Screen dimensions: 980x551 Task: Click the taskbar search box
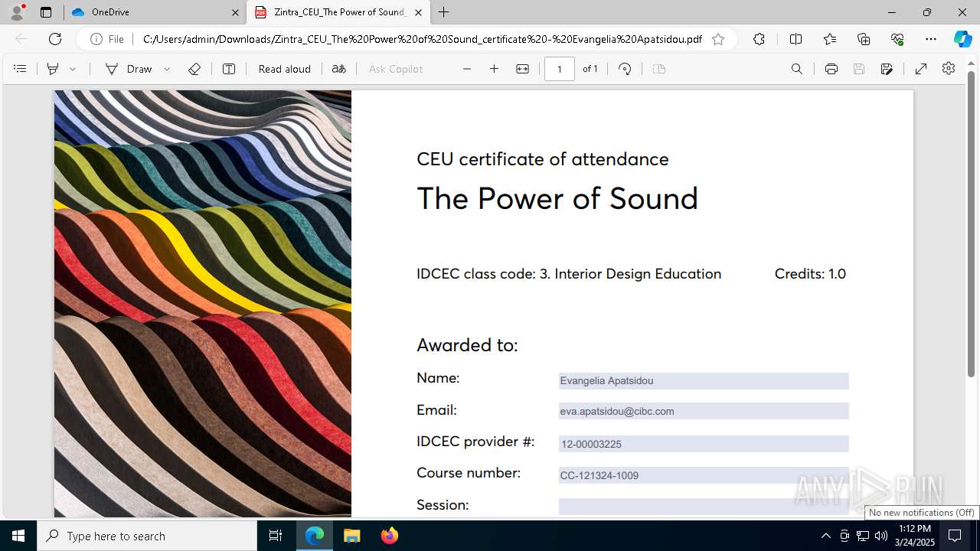147,536
